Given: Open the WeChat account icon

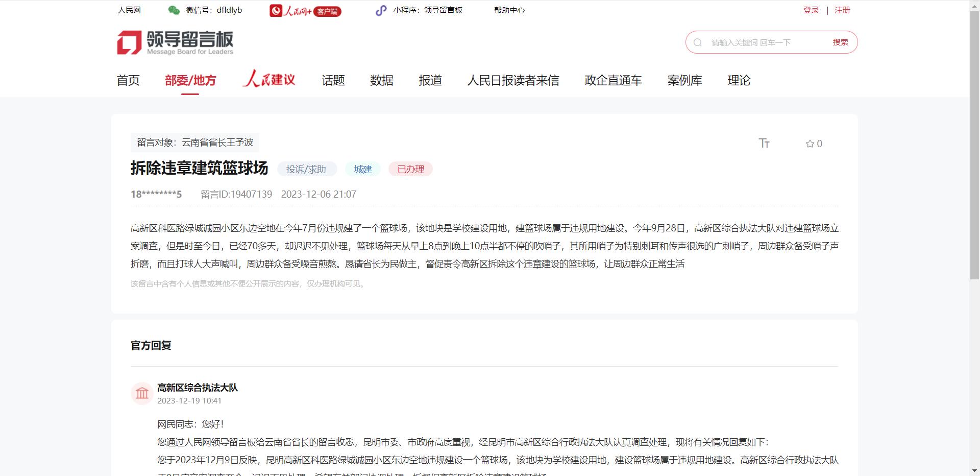Looking at the screenshot, I should 174,10.
